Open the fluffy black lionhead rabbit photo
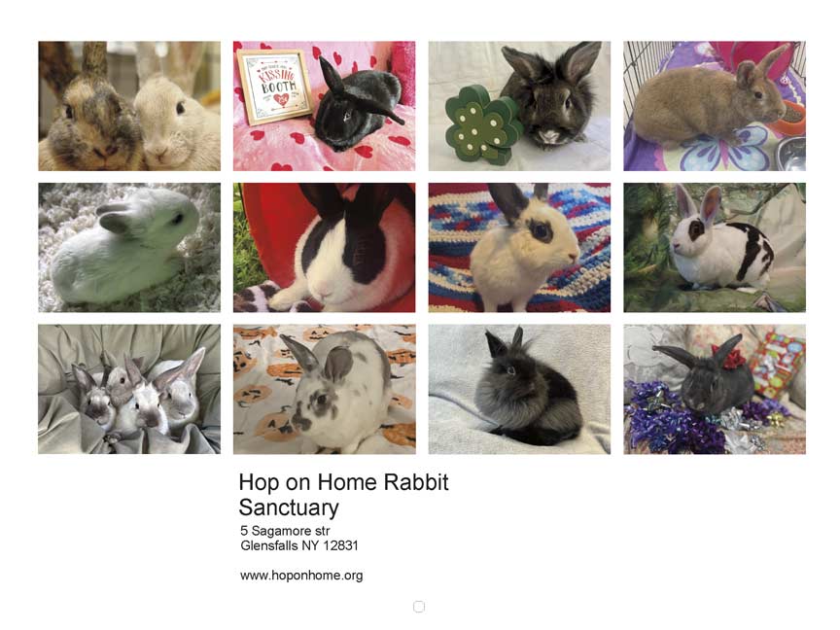The width and height of the screenshot is (840, 630). point(519,389)
